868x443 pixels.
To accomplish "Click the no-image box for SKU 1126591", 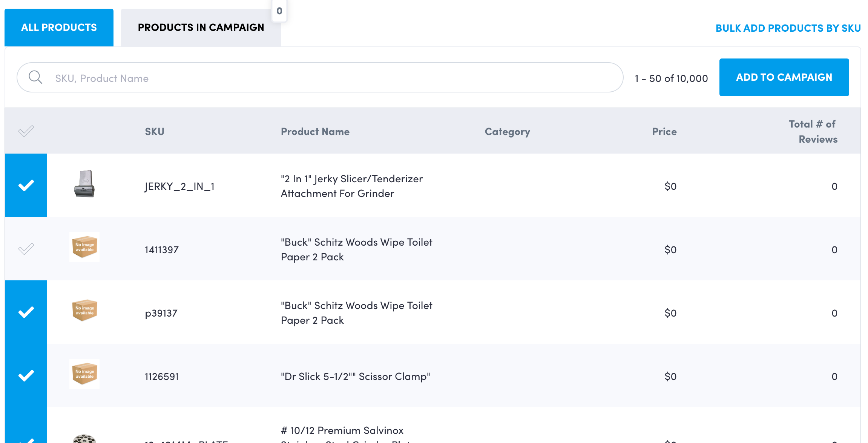I will 84,374.
